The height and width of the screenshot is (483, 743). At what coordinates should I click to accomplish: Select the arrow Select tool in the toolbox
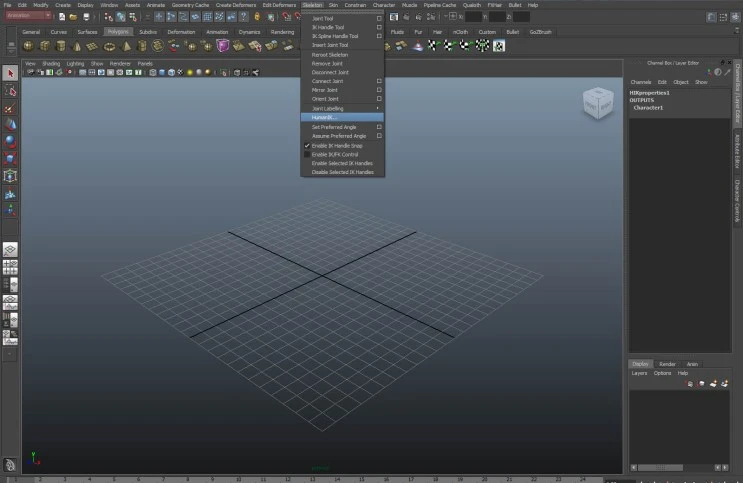coord(10,74)
